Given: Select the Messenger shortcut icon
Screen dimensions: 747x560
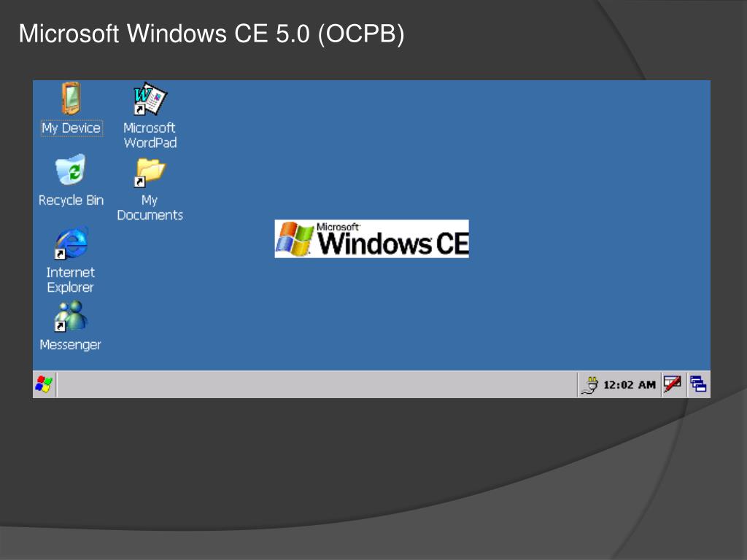Looking at the screenshot, I should click(71, 316).
